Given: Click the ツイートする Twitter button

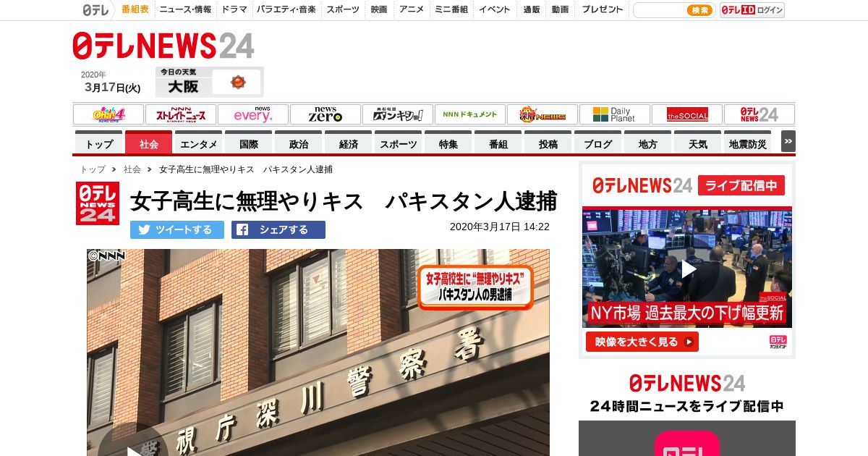Looking at the screenshot, I should [177, 229].
